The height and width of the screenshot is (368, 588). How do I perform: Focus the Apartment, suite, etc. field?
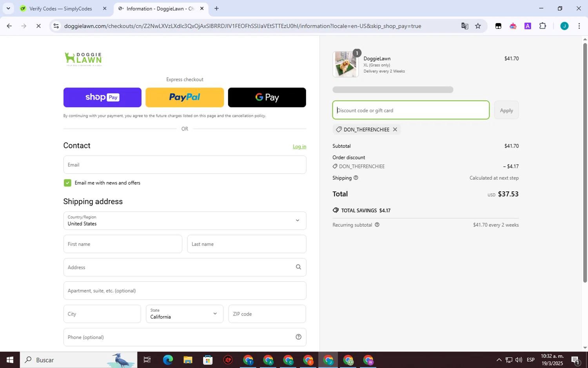click(185, 291)
